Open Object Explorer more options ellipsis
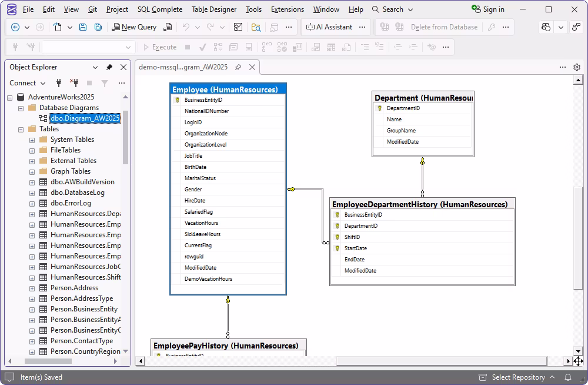 122,83
